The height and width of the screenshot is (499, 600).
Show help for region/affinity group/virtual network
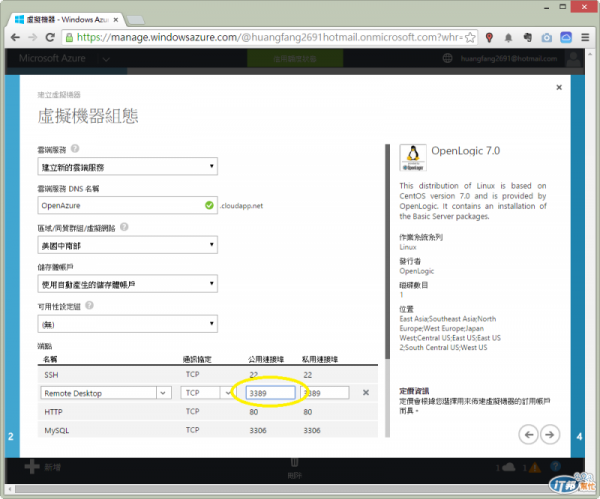124,227
